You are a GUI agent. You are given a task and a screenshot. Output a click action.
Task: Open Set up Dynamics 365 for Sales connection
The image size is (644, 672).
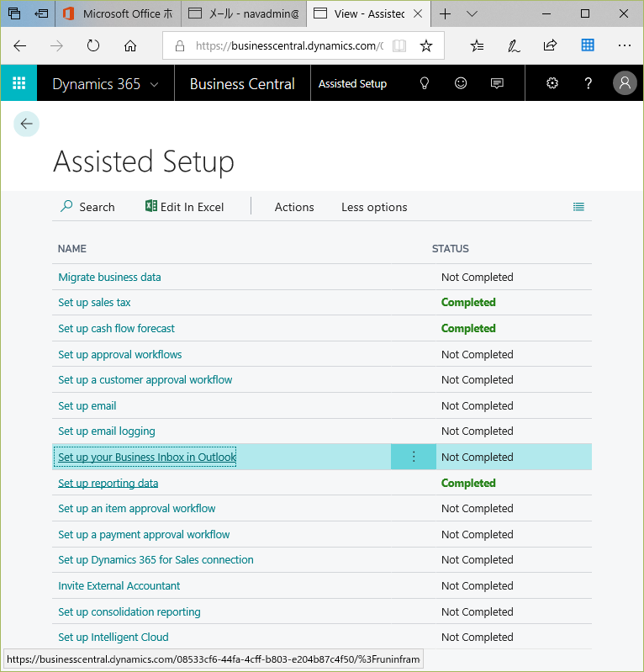pos(156,559)
